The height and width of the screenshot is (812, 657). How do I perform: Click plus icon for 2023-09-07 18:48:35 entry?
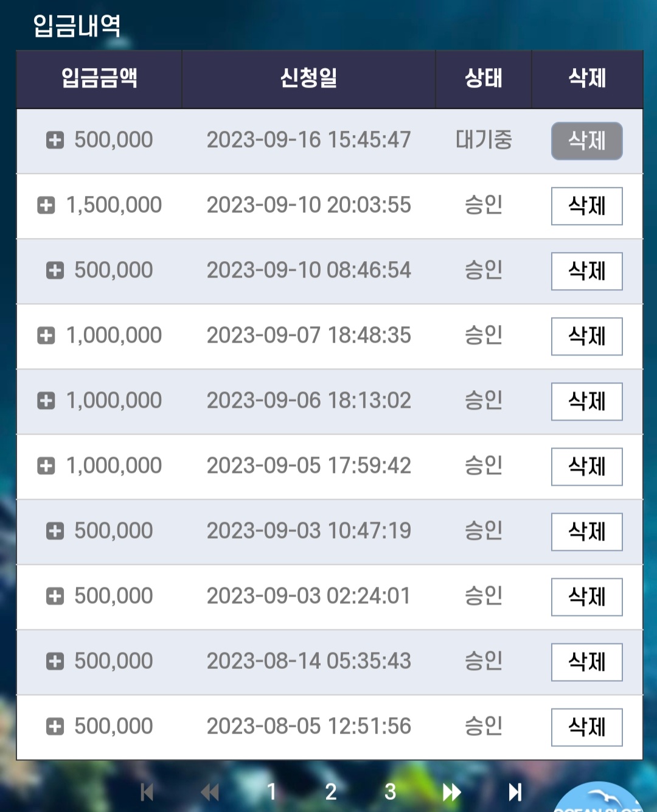pyautogui.click(x=46, y=335)
